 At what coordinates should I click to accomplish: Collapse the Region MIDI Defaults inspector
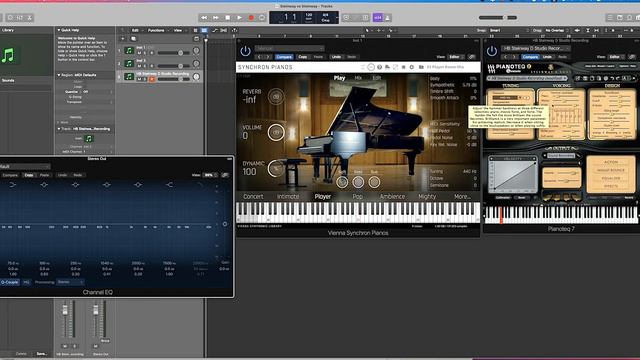click(x=59, y=75)
